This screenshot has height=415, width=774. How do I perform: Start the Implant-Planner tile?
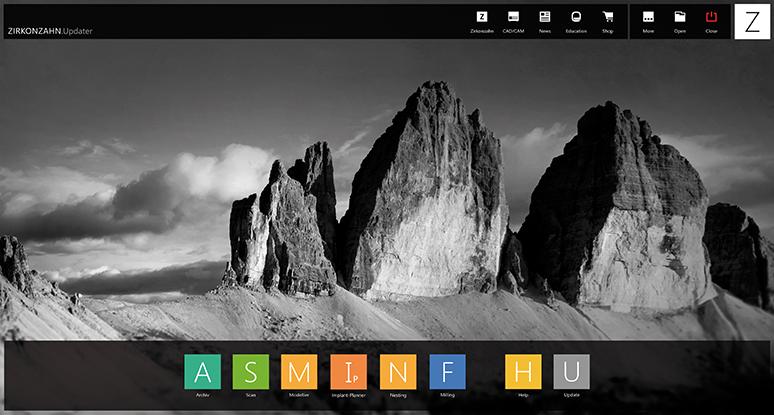click(x=348, y=372)
